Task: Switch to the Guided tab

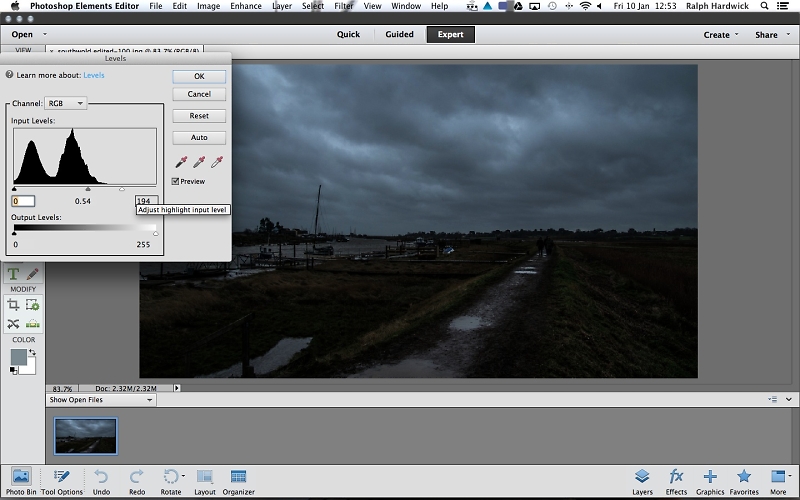Action: click(x=399, y=34)
